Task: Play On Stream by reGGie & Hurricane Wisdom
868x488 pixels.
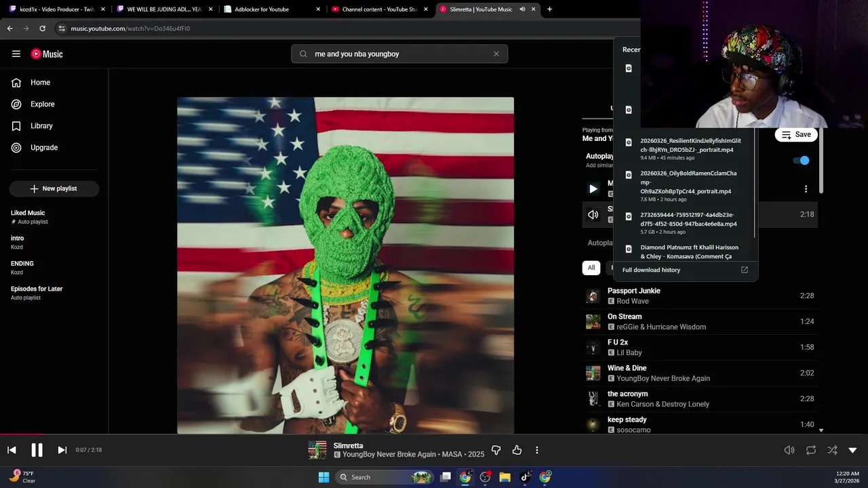Action: pos(700,322)
